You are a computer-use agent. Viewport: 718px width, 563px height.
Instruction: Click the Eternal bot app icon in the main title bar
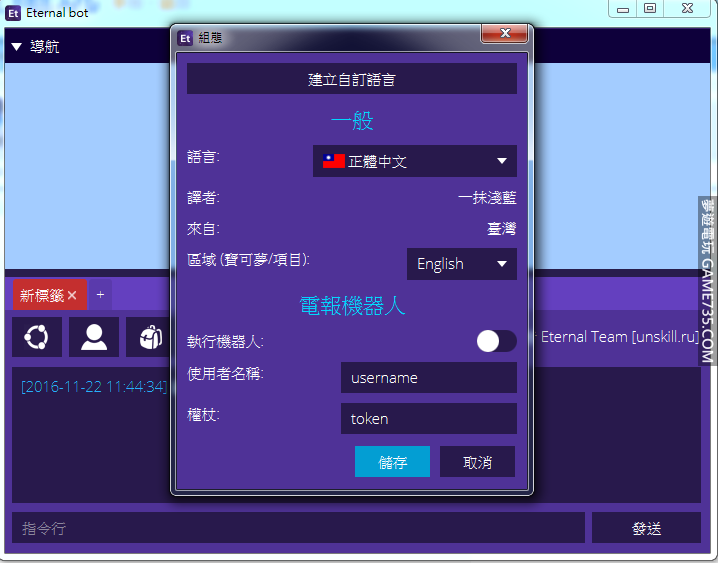click(x=13, y=13)
